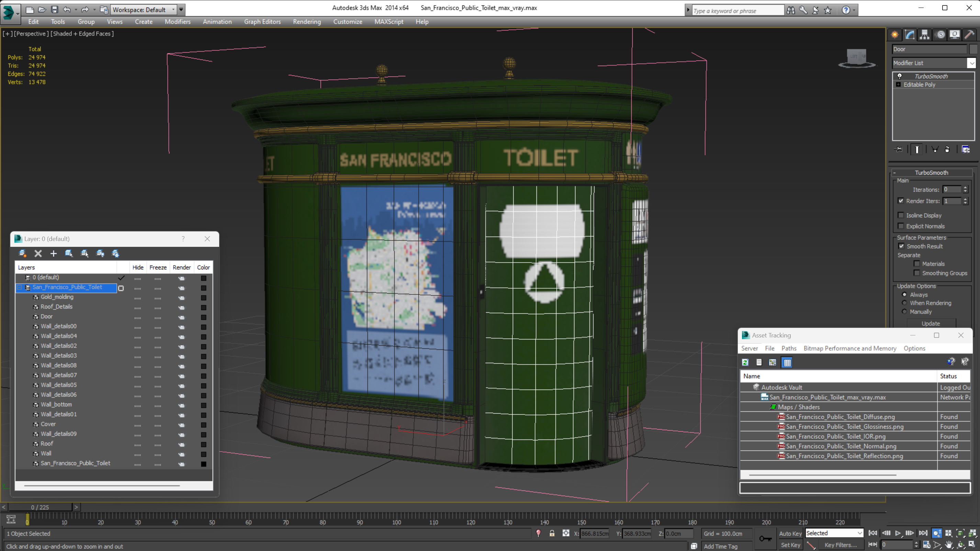Viewport: 980px width, 551px height.
Task: Click Select Highlighted Objects icon in Layer dialog
Action: [x=69, y=253]
